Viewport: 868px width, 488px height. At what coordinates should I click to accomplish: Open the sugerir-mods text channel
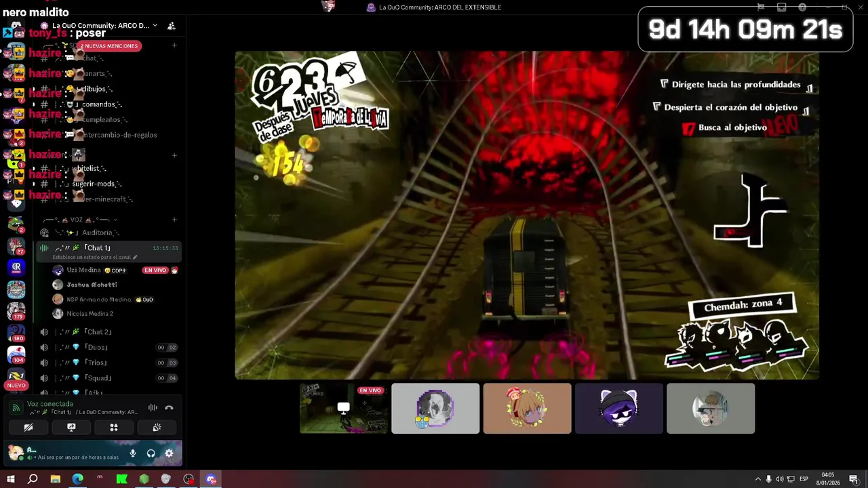[x=108, y=184]
